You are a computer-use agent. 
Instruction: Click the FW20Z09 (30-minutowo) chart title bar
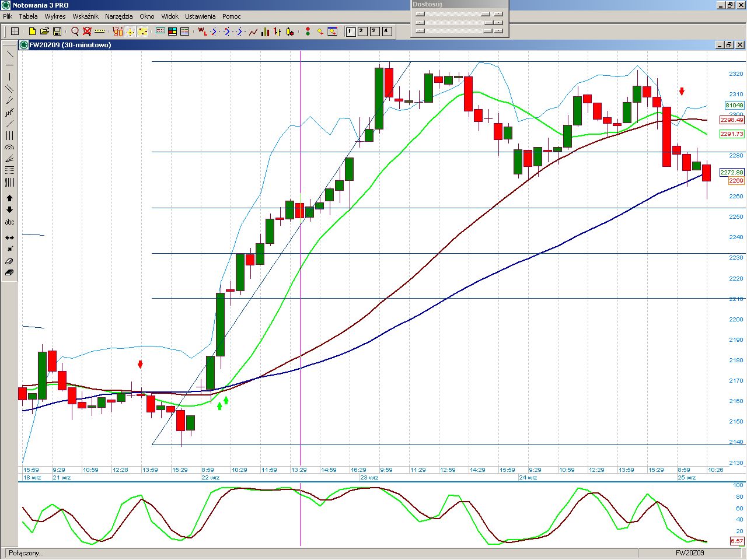coord(382,45)
